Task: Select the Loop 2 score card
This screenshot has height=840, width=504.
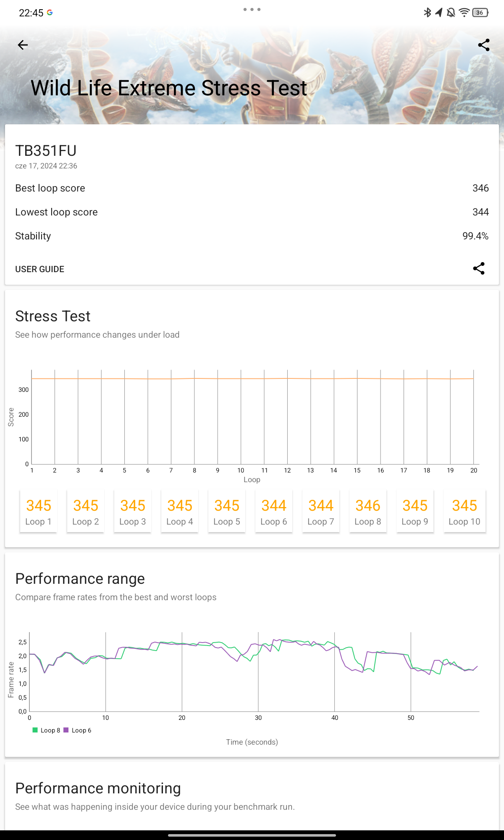Action: [x=85, y=511]
